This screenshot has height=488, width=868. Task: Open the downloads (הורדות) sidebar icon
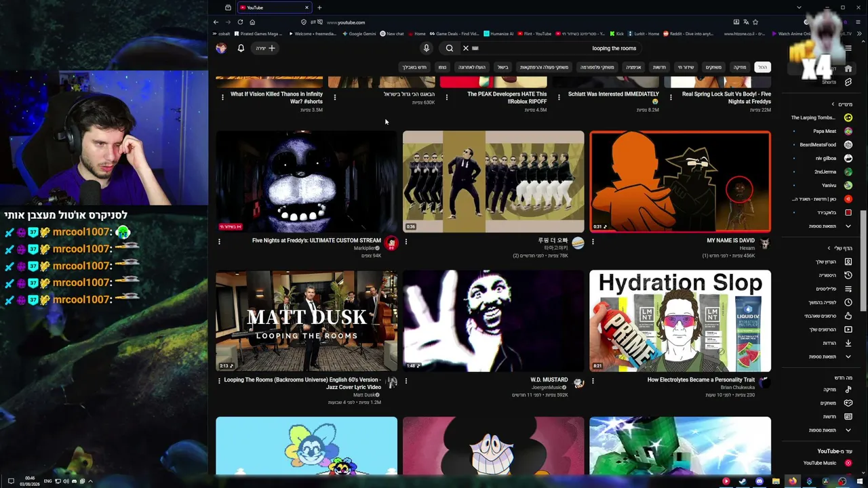tap(848, 343)
